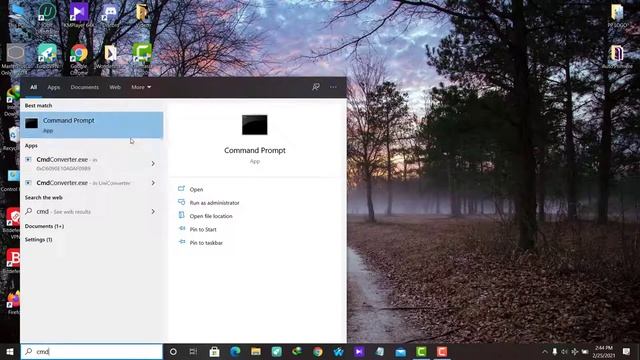Open the purple KMPlayer taskbar icon
Screen dimensions: 640x360
[359, 351]
